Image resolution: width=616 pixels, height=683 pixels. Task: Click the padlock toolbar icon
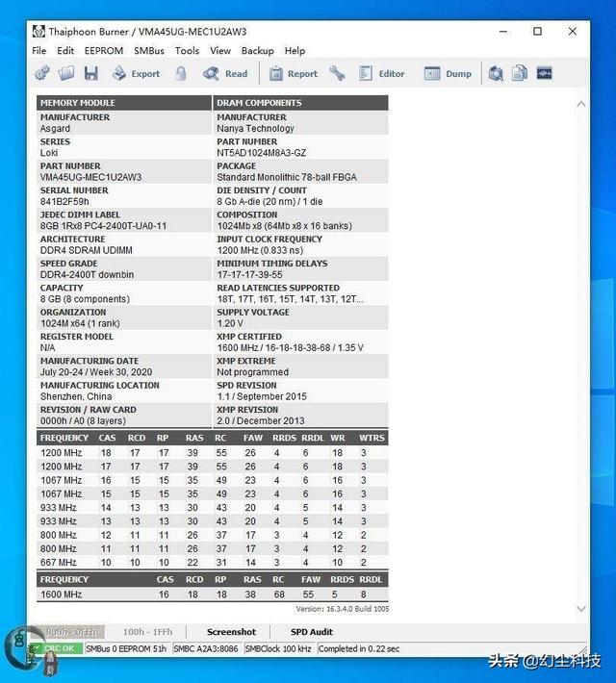[x=181, y=73]
